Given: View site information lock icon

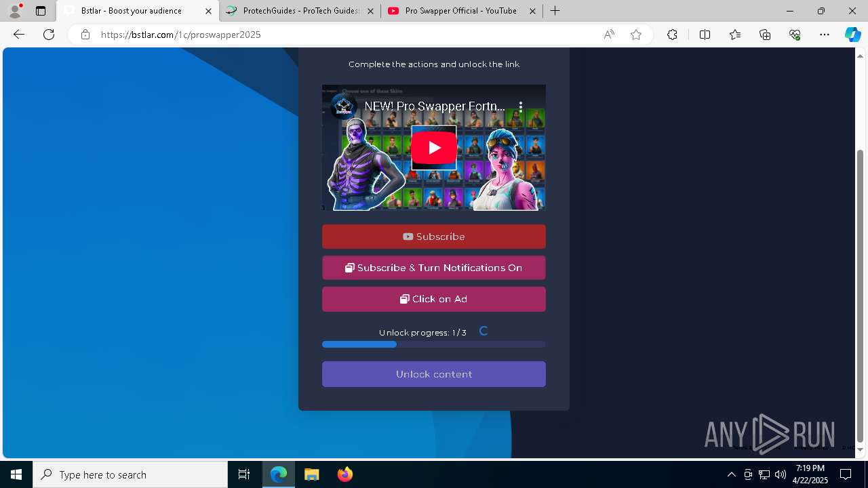Looking at the screenshot, I should point(85,35).
